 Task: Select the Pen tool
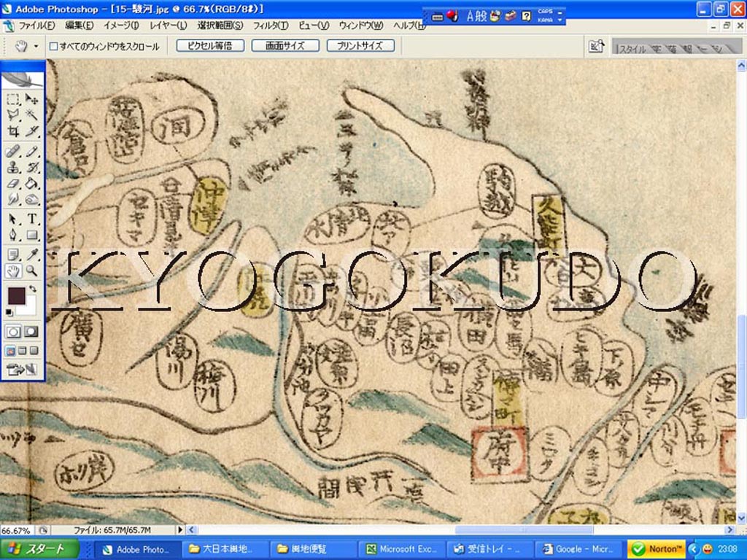[x=13, y=235]
